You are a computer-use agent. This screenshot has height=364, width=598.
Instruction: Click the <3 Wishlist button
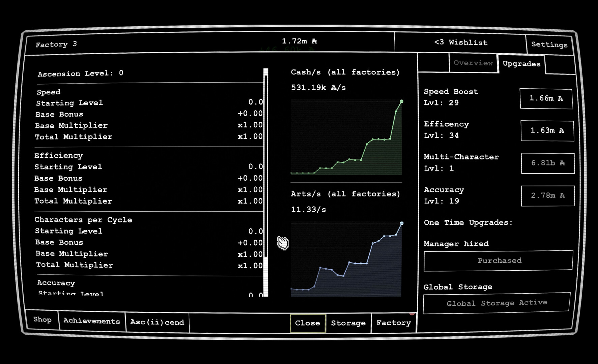pyautogui.click(x=460, y=42)
